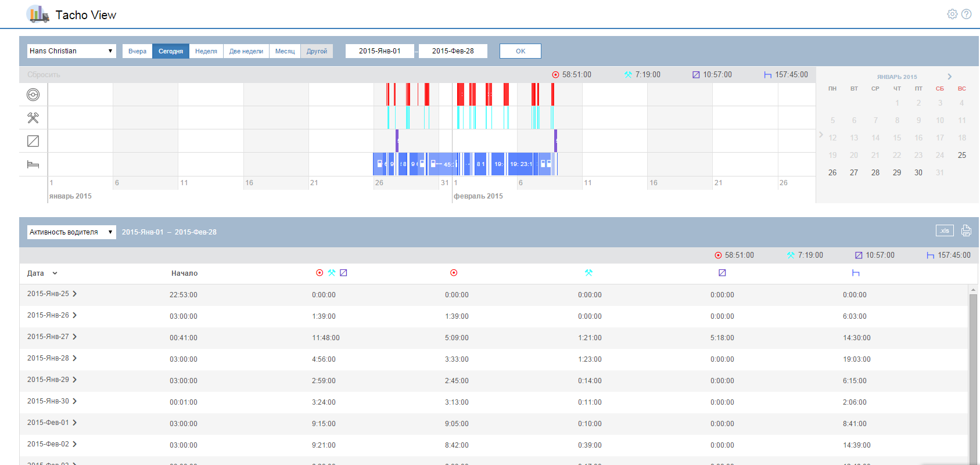Viewport: 980px width, 465px height.
Task: Click the start date field 2015-Янв-01
Action: click(379, 51)
